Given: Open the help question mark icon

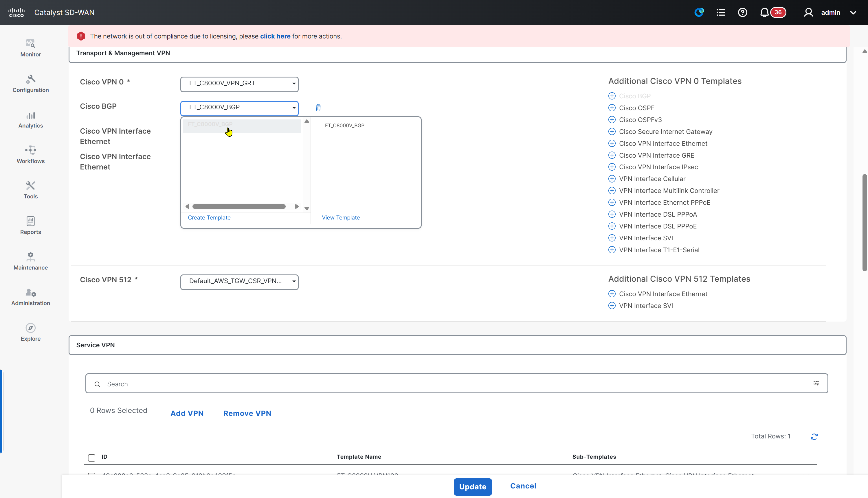Looking at the screenshot, I should pos(742,13).
